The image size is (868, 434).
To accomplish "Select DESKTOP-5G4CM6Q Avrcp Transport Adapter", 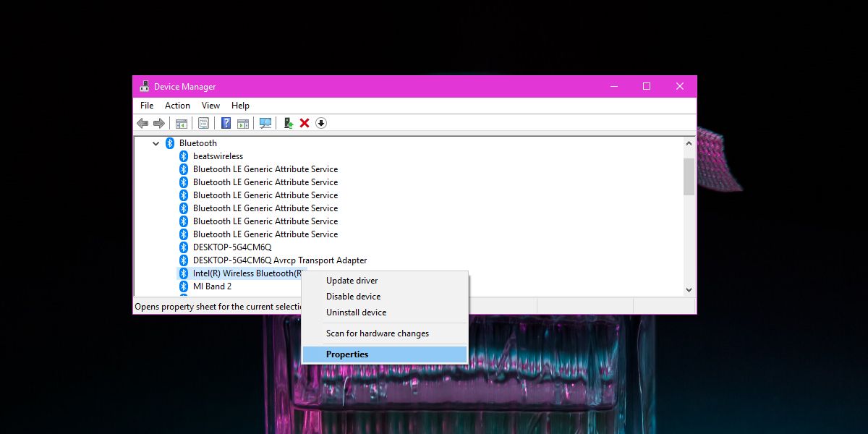I will (x=279, y=260).
